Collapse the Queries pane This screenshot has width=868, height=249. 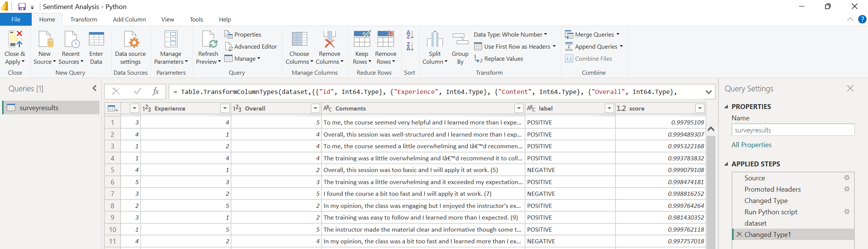(94, 88)
